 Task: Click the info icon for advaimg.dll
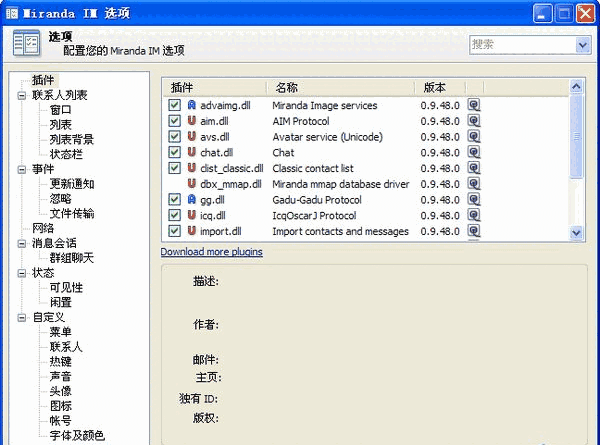click(474, 105)
